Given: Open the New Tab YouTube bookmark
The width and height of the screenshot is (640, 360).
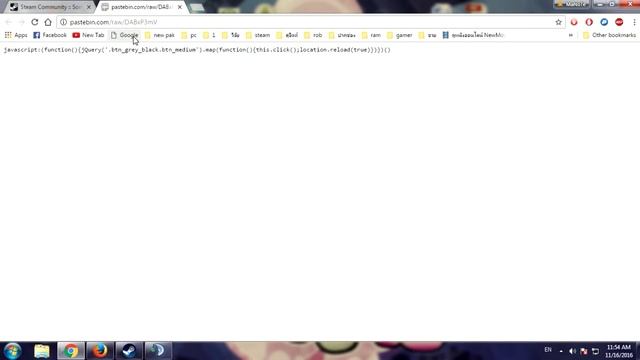Looking at the screenshot, I should tap(88, 35).
